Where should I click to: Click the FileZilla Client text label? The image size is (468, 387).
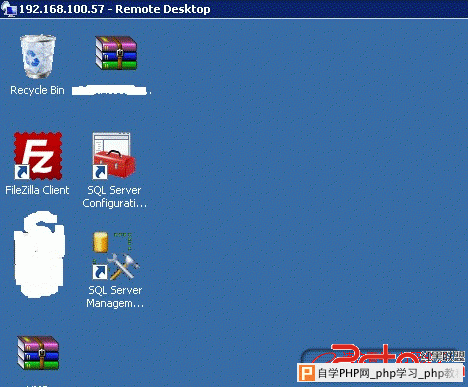coord(37,190)
